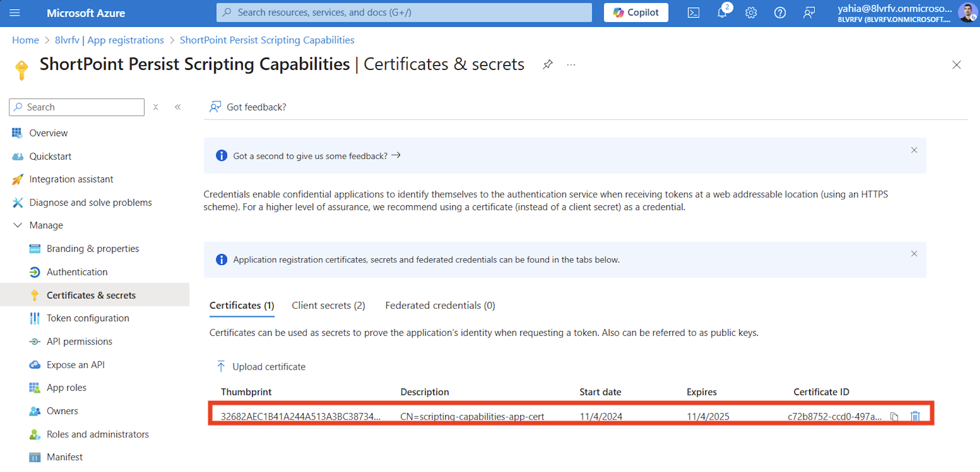This screenshot has height=472, width=980.
Task: Dismiss the feedback info banner
Action: pyautogui.click(x=914, y=150)
